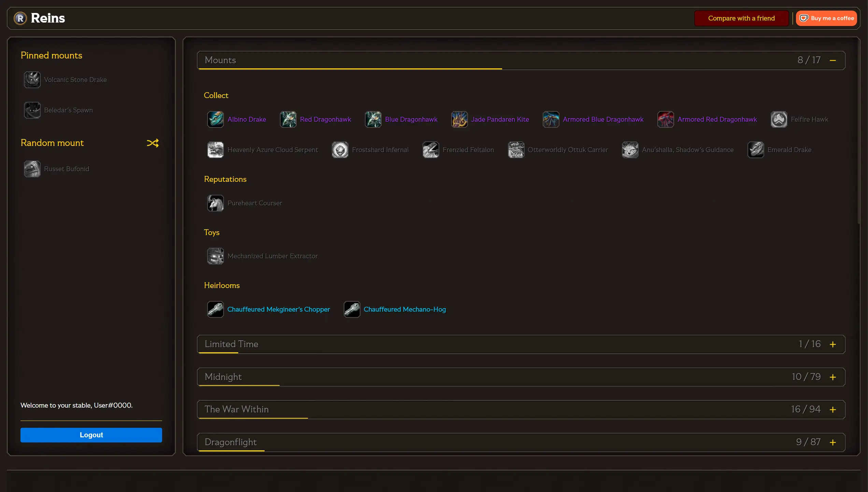Expand The War Within section plus
The width and height of the screenshot is (868, 492).
pos(833,410)
